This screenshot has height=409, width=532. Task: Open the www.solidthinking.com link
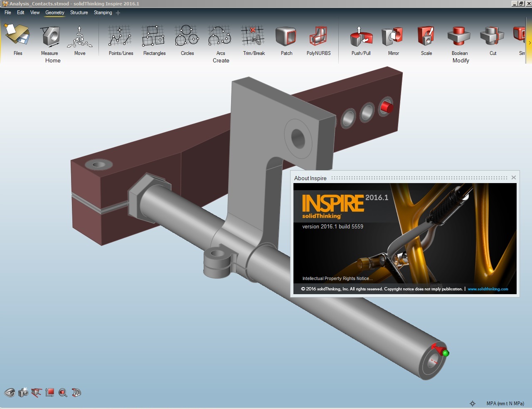488,289
